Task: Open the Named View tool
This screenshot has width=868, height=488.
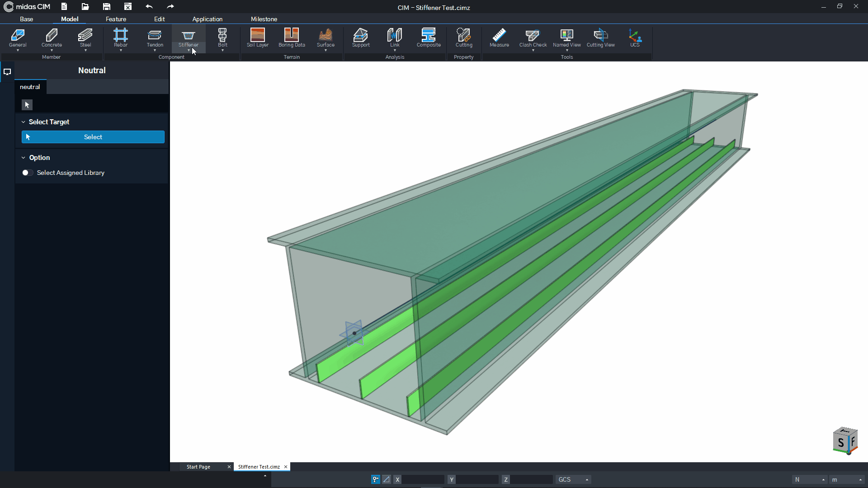Action: click(567, 38)
